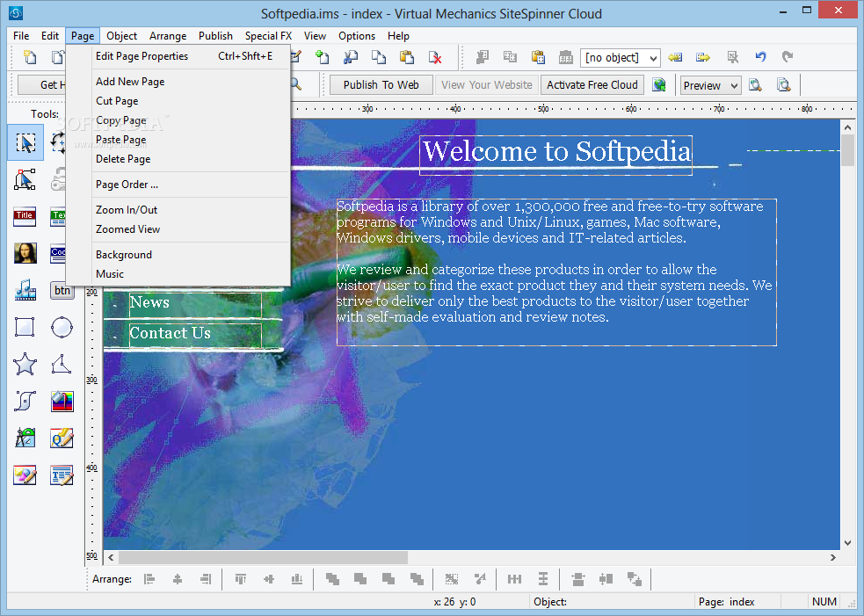Open the Help menu
This screenshot has width=864, height=616.
(398, 36)
